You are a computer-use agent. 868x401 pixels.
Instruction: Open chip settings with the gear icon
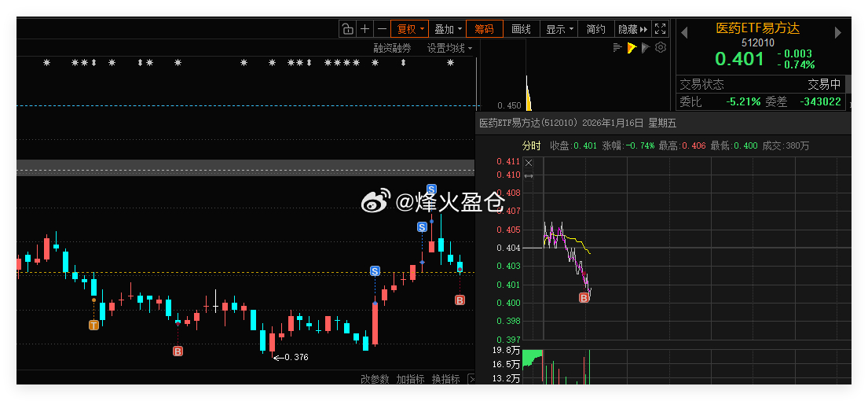[660, 48]
